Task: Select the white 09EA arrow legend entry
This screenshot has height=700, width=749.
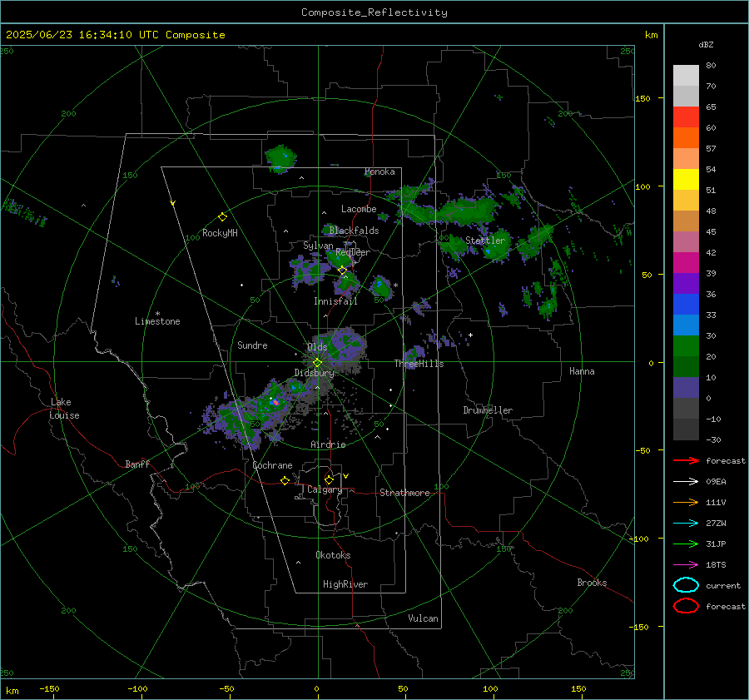Action: [686, 482]
